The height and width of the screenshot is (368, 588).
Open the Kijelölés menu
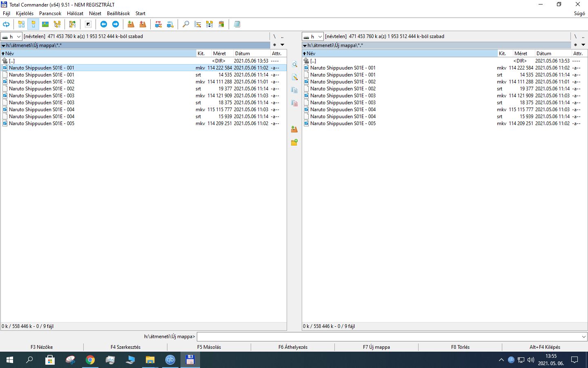tap(24, 13)
